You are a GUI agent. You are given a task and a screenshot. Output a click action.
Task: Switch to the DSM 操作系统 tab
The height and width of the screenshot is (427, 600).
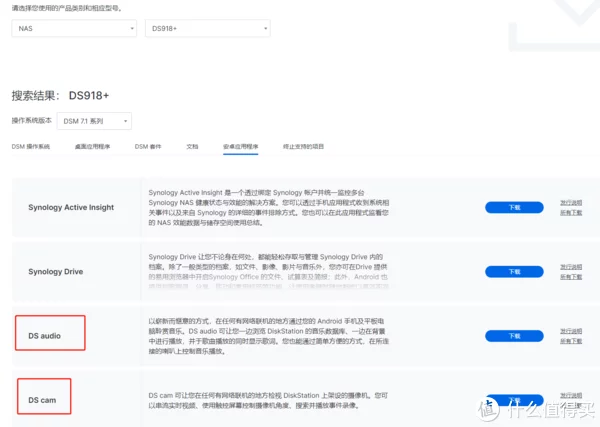click(31, 147)
